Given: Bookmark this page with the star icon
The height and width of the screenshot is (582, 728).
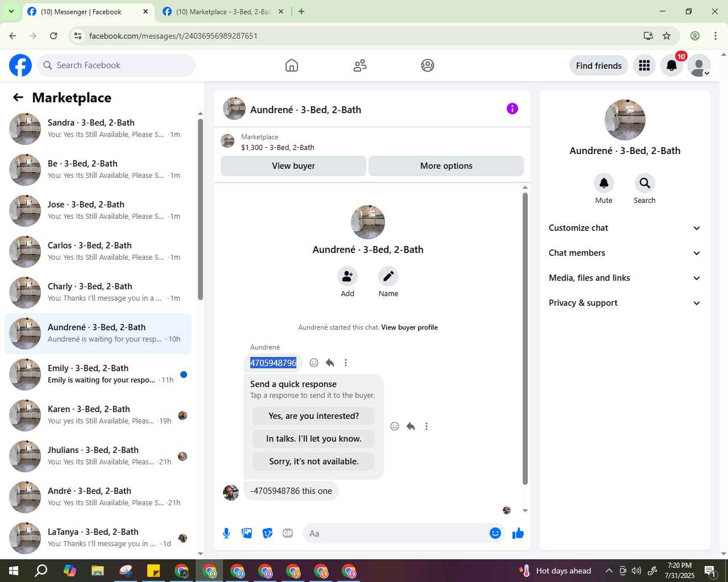Looking at the screenshot, I should coord(667,36).
